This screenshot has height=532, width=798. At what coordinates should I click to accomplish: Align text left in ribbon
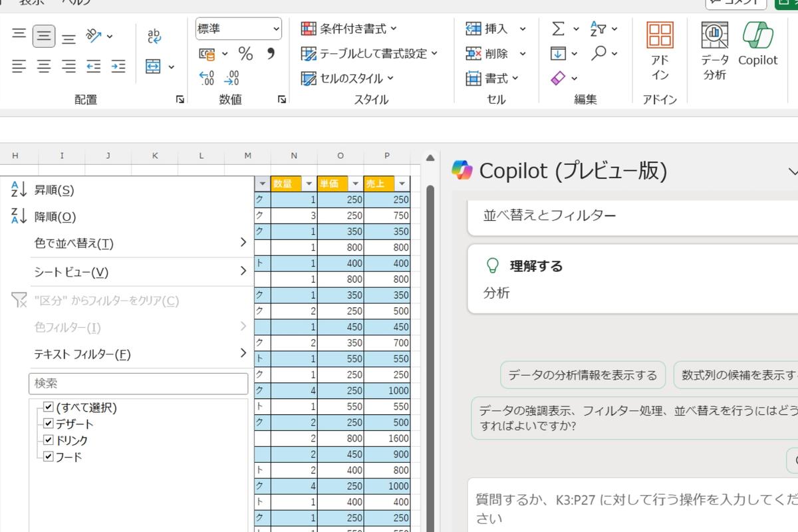point(19,66)
